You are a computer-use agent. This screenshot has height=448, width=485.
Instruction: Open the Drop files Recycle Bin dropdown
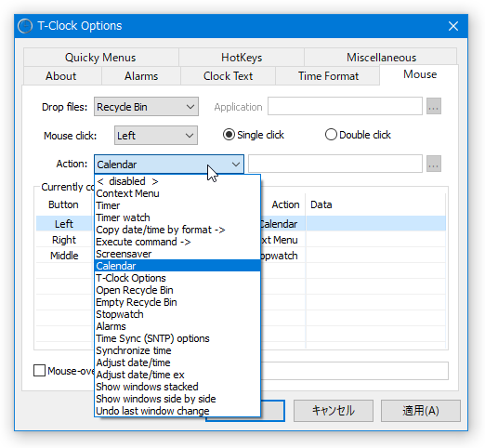click(146, 107)
